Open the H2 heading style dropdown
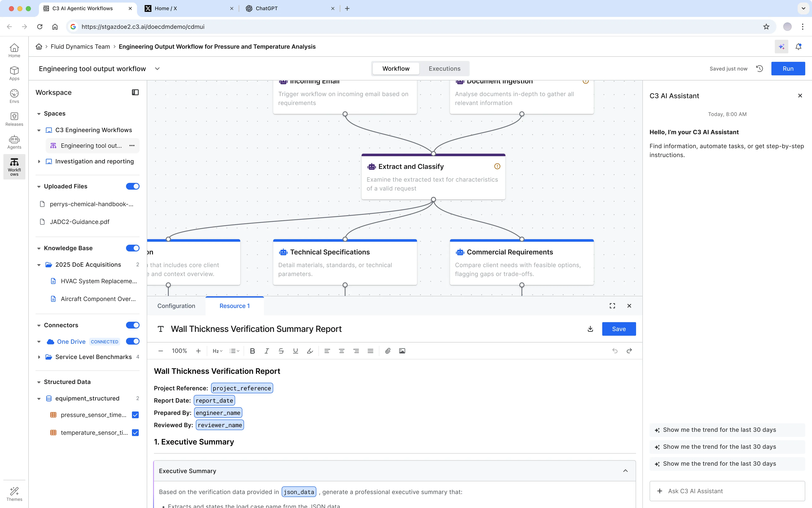This screenshot has height=508, width=812. [217, 351]
